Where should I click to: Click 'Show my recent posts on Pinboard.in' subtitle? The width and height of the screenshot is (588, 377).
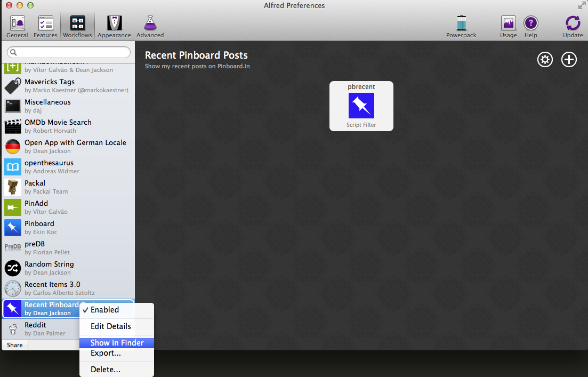point(197,67)
